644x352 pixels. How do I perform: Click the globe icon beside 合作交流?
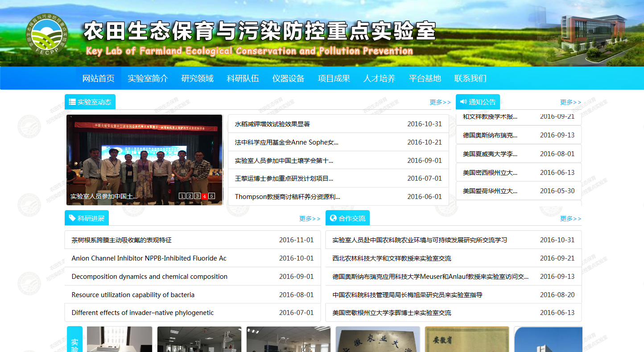pyautogui.click(x=333, y=218)
